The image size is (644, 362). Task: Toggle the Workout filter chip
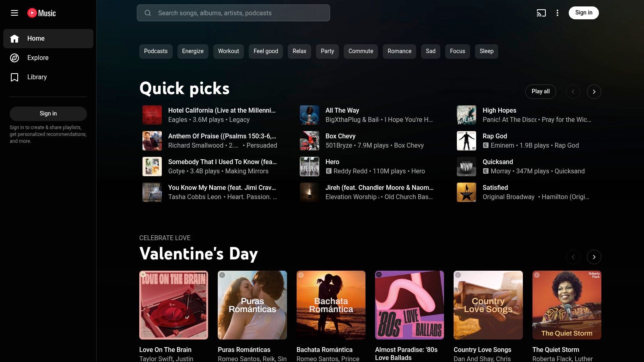[228, 51]
